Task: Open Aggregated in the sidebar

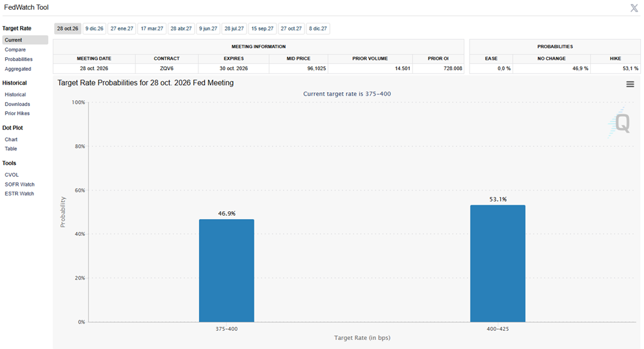Action: coord(18,69)
